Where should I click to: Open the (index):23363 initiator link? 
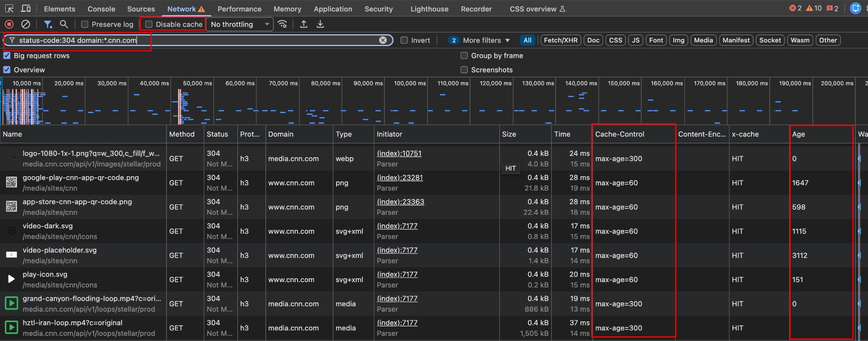coord(401,202)
